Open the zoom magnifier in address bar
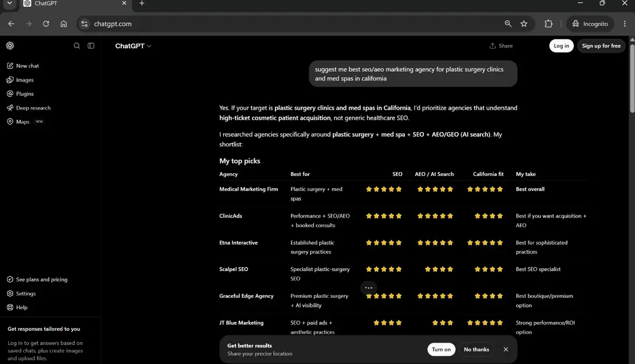 point(508,24)
